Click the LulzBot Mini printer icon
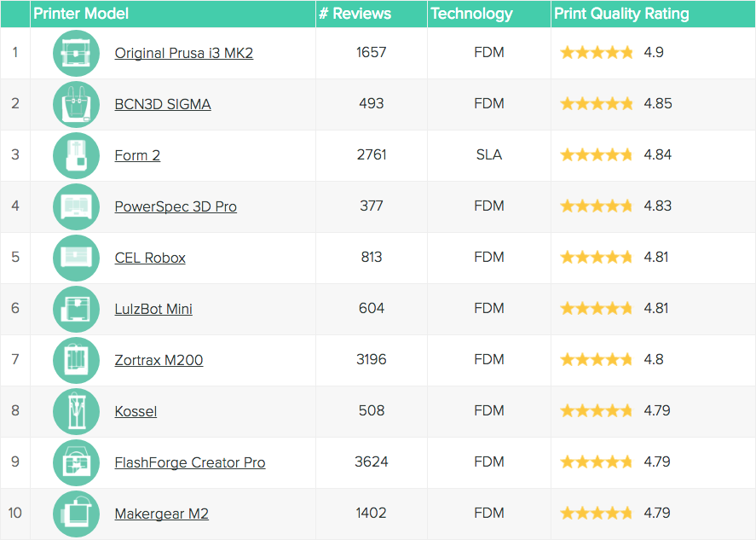 click(76, 309)
